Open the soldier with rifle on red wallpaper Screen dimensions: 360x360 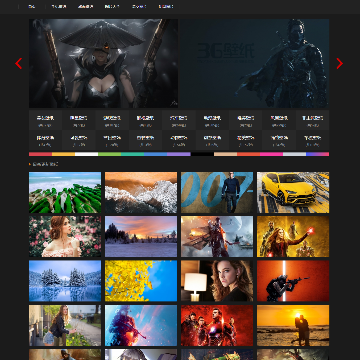pyautogui.click(x=293, y=281)
